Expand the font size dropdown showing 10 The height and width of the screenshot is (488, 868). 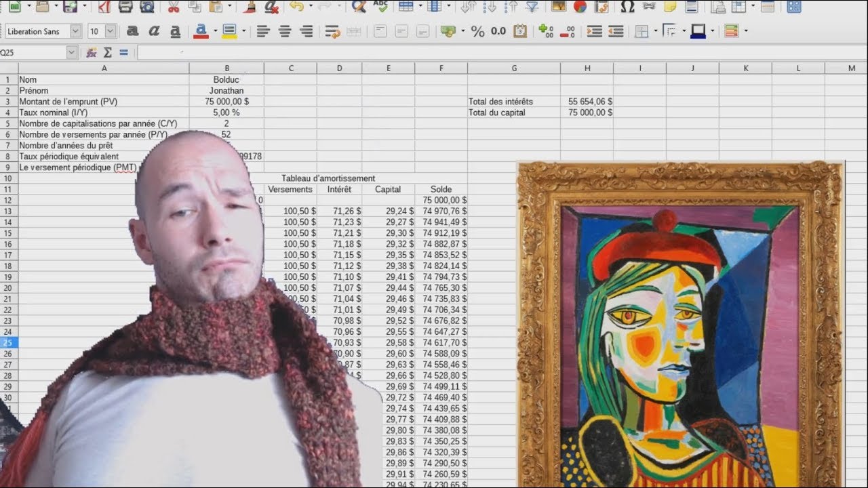tap(110, 31)
